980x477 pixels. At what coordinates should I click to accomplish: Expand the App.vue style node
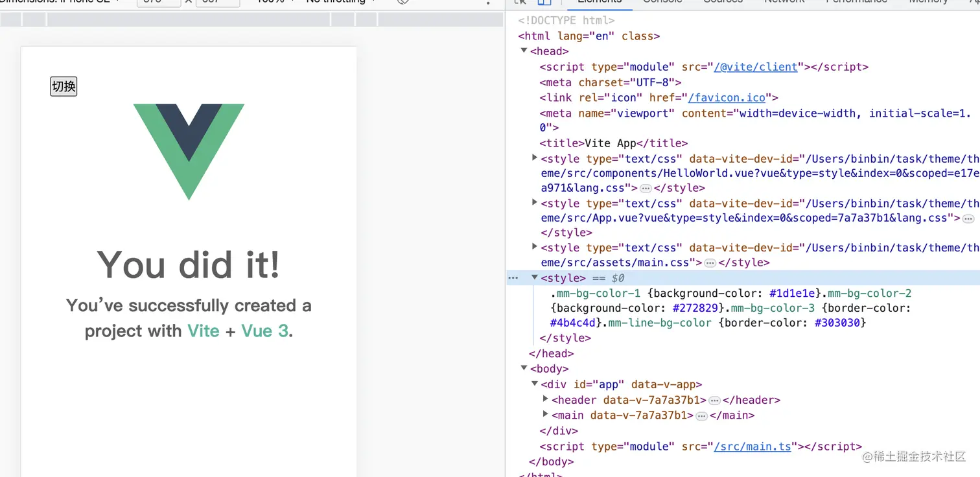535,203
